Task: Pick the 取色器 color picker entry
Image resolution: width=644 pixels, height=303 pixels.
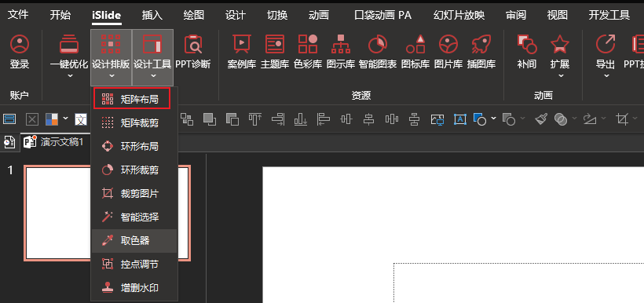Action: click(x=134, y=240)
